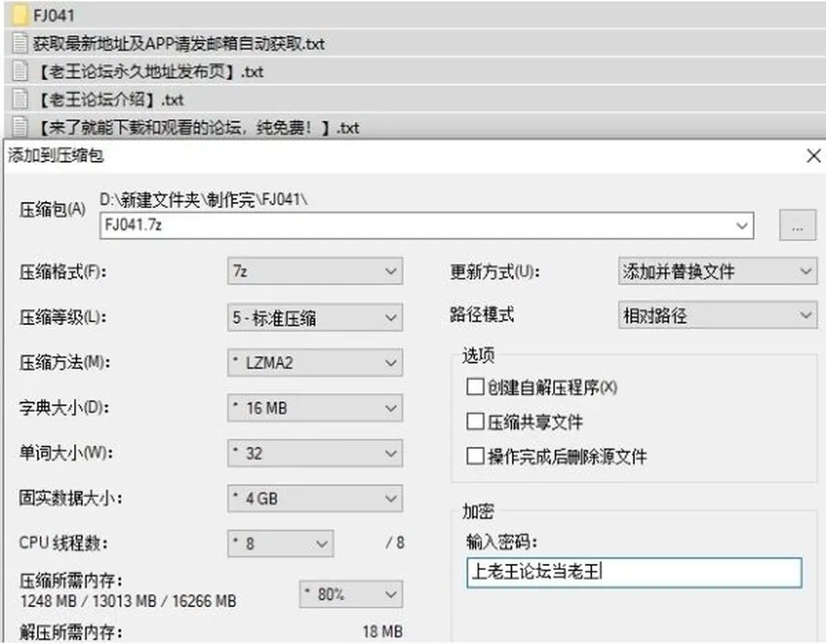Click the text file icon beside 获取最新地址及APP请发邮箱自动获取.txt

coord(20,43)
